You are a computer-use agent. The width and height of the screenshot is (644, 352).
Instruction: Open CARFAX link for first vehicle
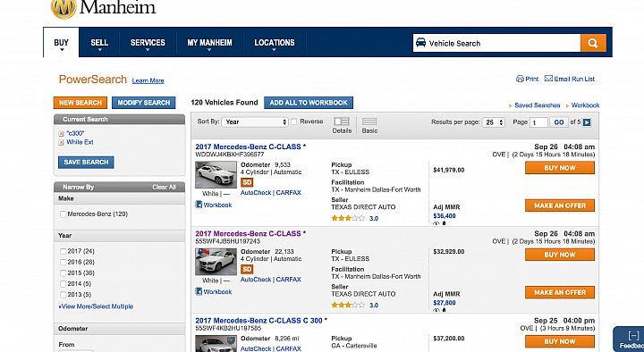click(288, 192)
